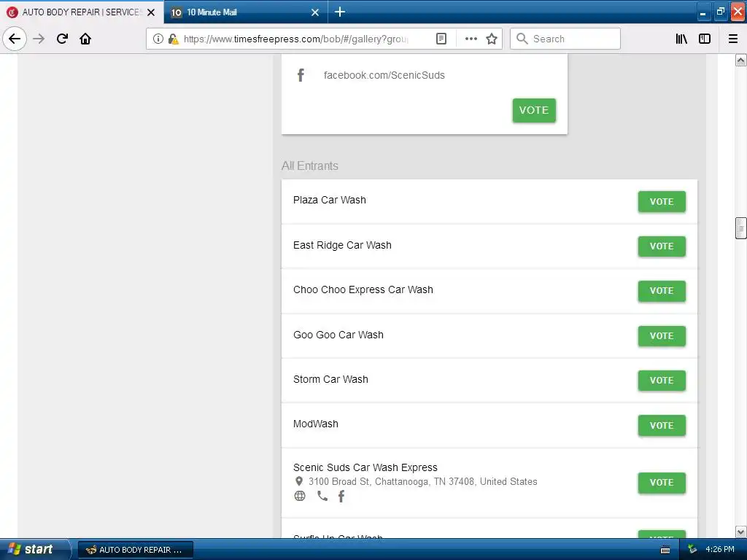Restore down the Firefox window
The width and height of the screenshot is (747, 560).
pyautogui.click(x=720, y=12)
